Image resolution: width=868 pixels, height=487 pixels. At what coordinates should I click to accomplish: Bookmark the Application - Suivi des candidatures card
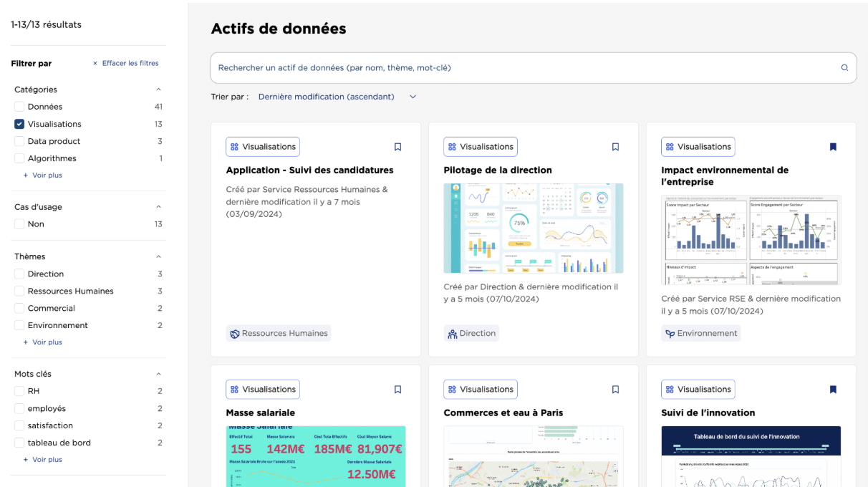tap(397, 147)
